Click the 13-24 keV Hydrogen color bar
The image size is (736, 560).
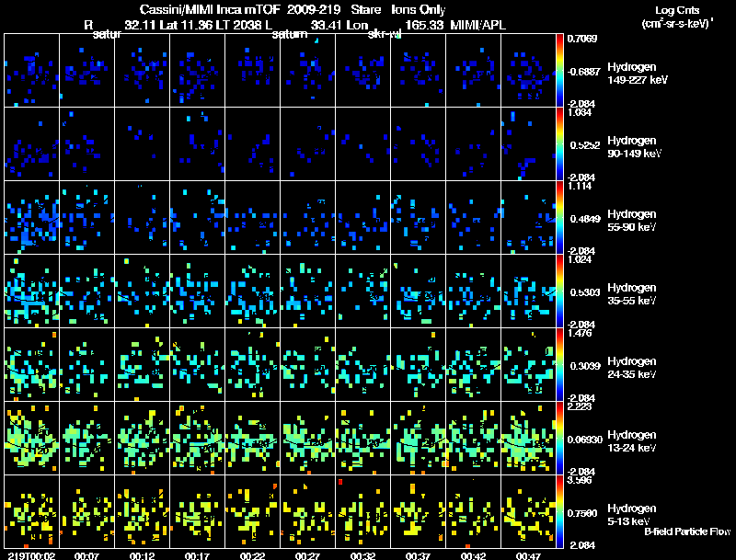561,439
